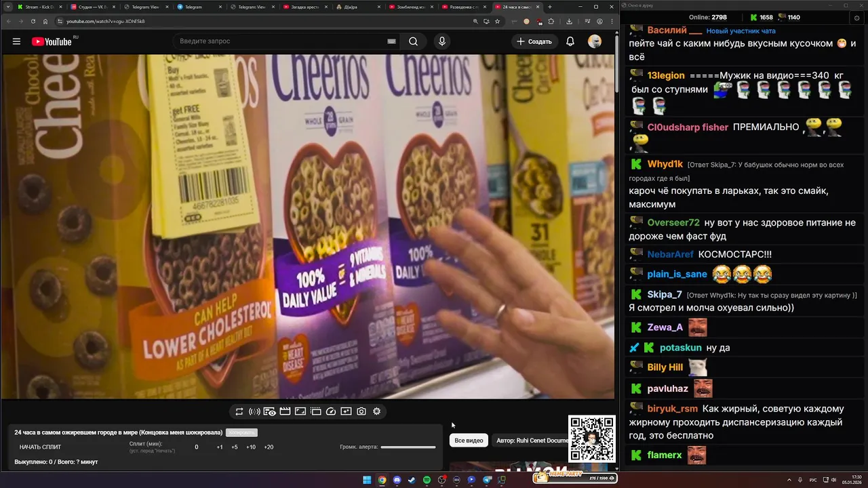The width and height of the screenshot is (868, 488).
Task: Click the QR code overlay image
Action: tap(592, 439)
